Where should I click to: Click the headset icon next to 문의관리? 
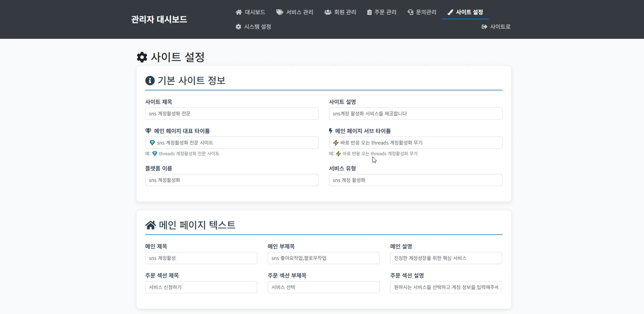pyautogui.click(x=410, y=12)
